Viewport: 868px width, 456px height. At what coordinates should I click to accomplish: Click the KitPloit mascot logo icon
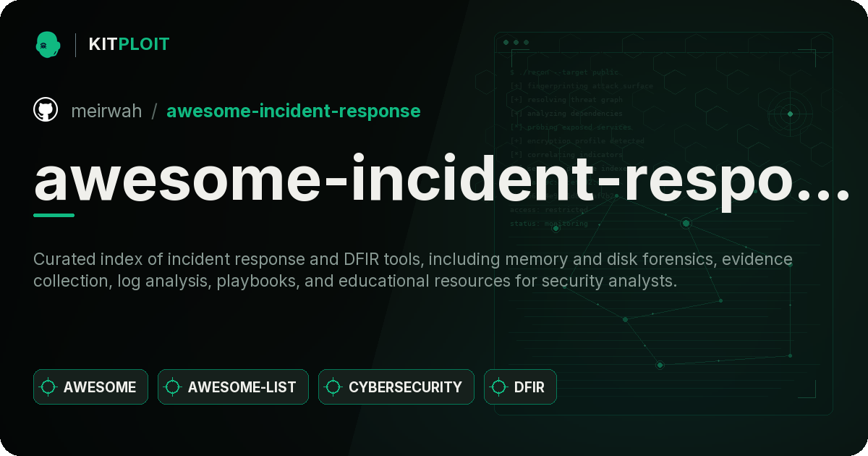click(48, 44)
